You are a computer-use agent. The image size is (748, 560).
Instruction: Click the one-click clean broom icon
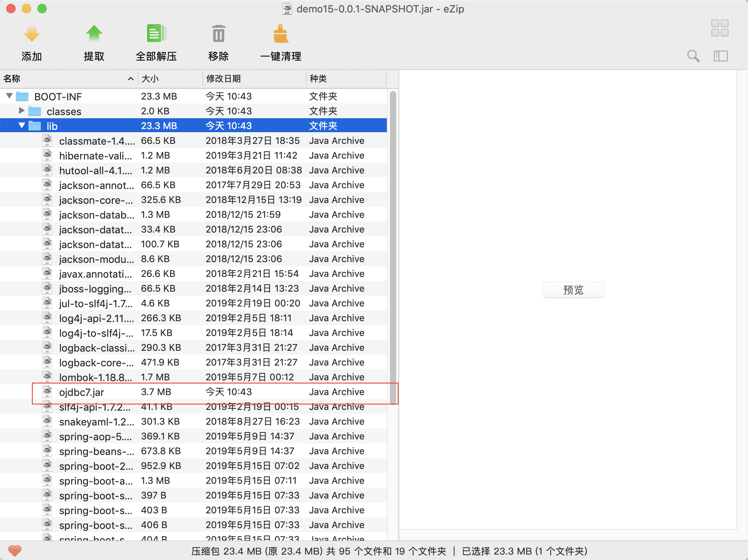click(x=281, y=34)
